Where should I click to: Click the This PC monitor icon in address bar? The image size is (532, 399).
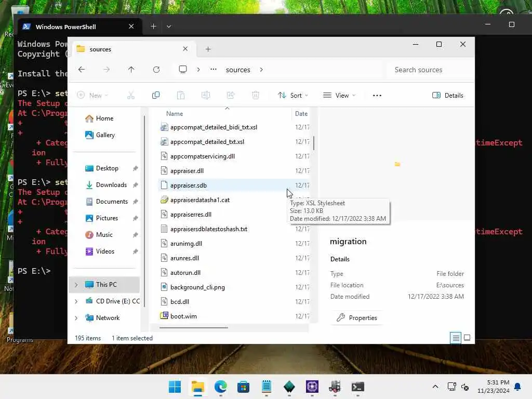(183, 70)
